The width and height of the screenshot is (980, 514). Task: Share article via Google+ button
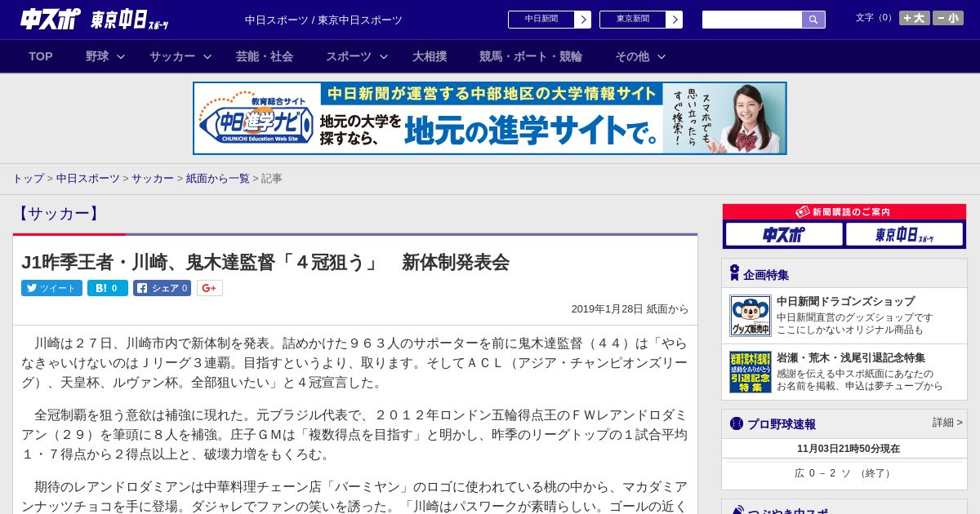point(210,288)
